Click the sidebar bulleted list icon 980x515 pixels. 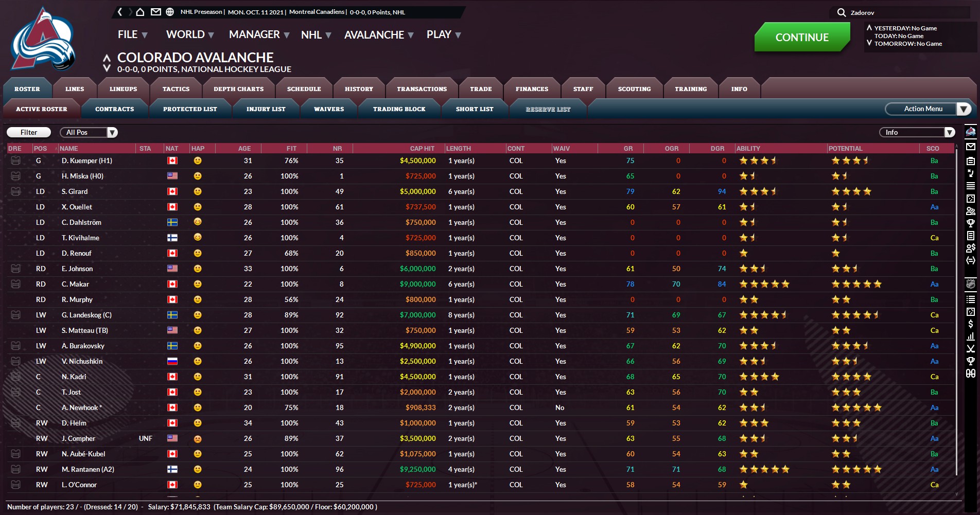(971, 299)
